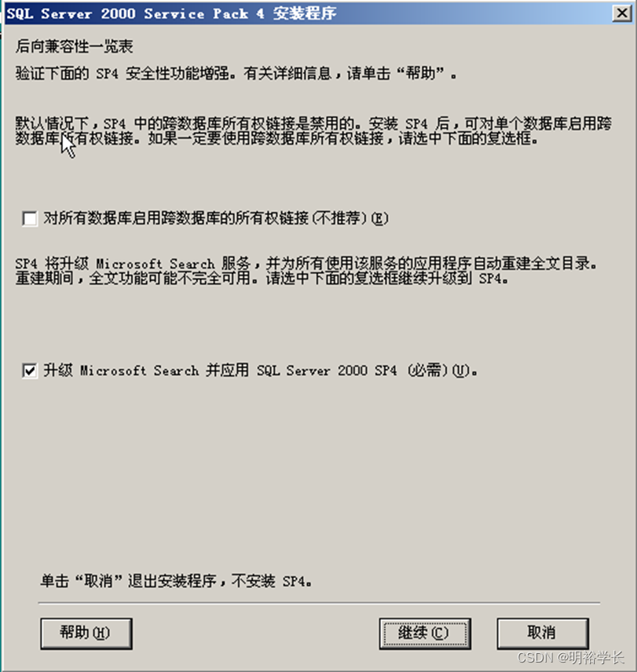637x672 pixels.
Task: Open help with the 帮助(H) button
Action: click(x=86, y=633)
